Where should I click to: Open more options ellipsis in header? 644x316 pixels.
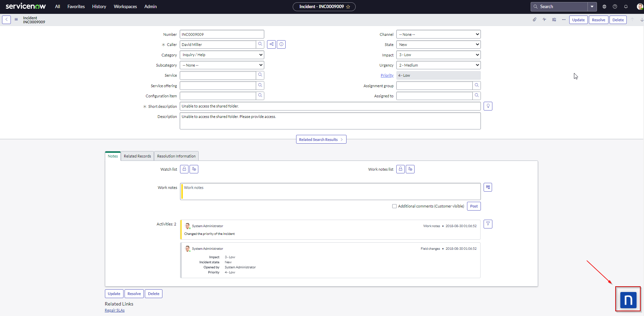tap(564, 20)
